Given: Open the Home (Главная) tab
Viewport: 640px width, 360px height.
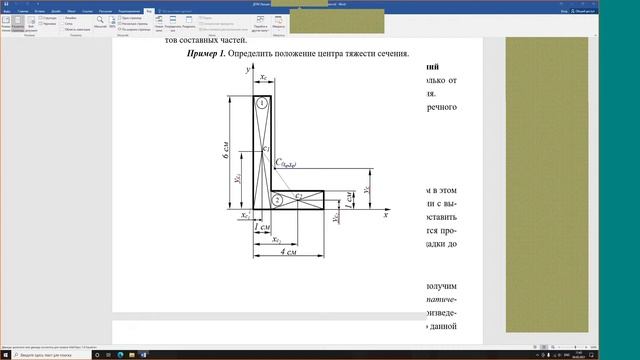Looking at the screenshot, I should 23,11.
